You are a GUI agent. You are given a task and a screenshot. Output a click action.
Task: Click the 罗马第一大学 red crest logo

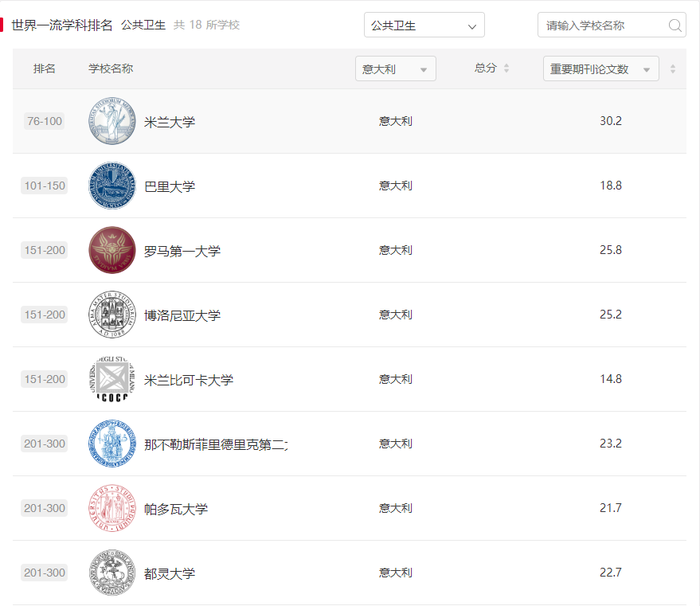click(111, 249)
